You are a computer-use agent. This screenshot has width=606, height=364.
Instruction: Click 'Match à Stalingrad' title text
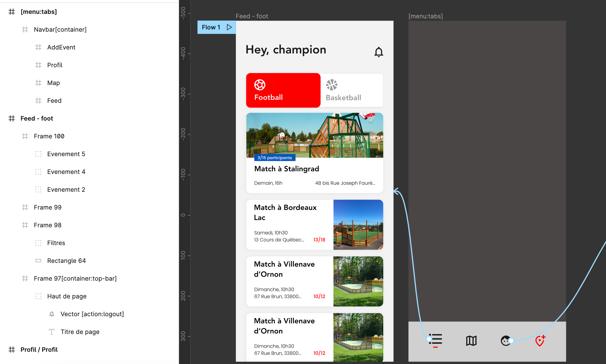(287, 169)
